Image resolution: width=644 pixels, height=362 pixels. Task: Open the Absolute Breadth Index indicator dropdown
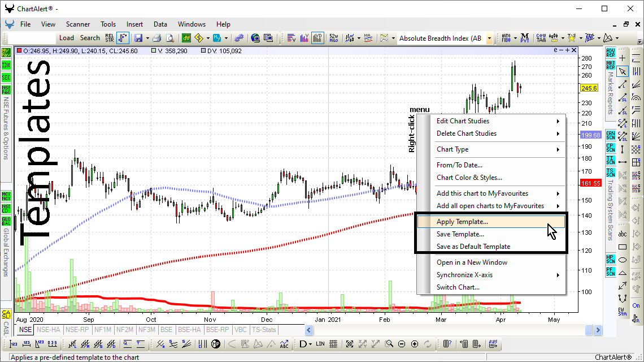(489, 38)
